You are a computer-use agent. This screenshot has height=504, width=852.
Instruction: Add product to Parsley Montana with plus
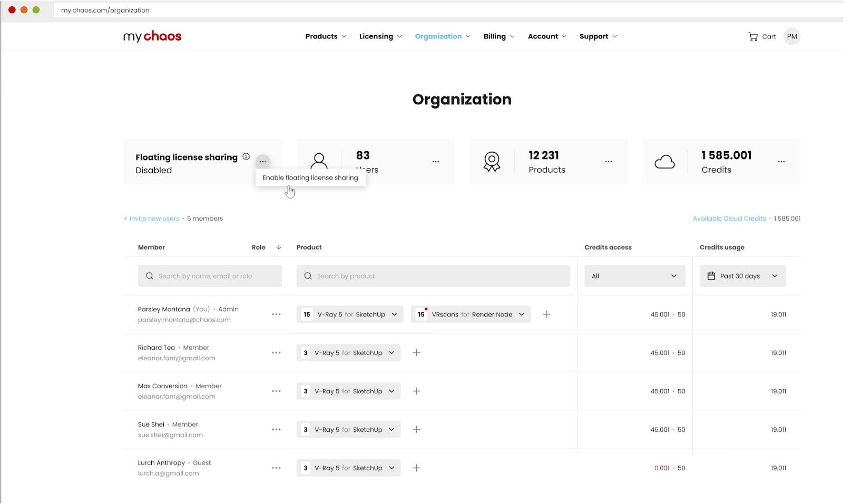[547, 314]
